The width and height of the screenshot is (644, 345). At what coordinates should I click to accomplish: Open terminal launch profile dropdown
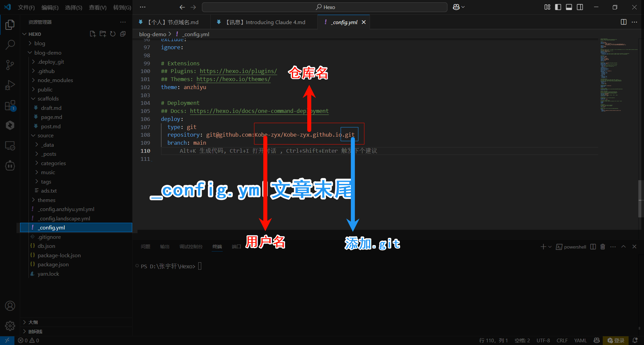(550, 247)
